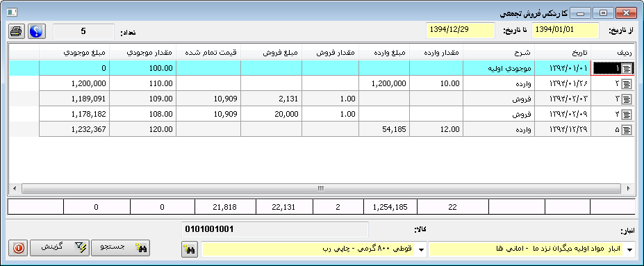Click the window system menu icon
This screenshot has width=644, height=266.
point(12,13)
